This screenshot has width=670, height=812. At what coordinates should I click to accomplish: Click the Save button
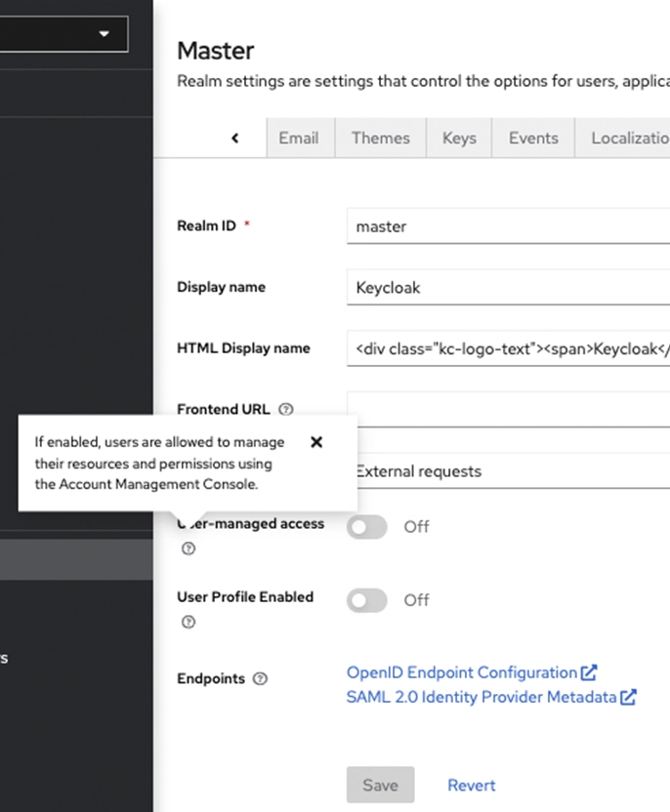click(x=380, y=785)
